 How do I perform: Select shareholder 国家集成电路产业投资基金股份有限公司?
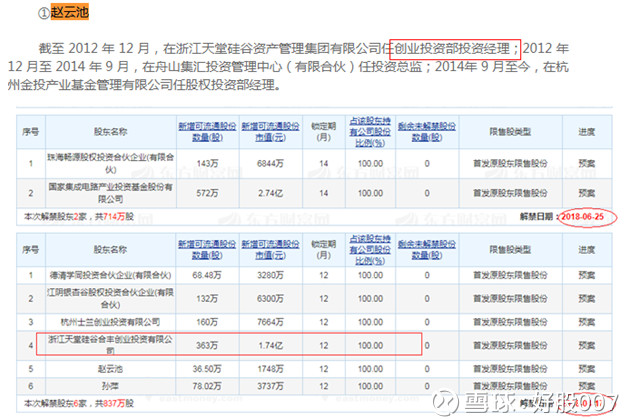pos(111,193)
